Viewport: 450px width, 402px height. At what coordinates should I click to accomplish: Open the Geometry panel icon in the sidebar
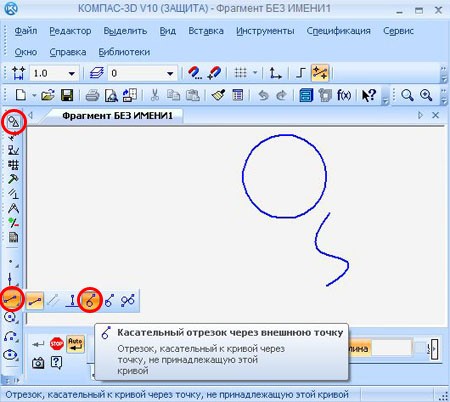tap(13, 122)
